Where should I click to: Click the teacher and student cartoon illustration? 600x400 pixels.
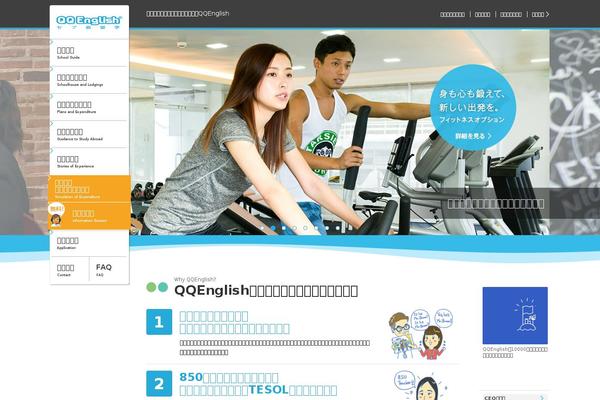[x=421, y=334]
